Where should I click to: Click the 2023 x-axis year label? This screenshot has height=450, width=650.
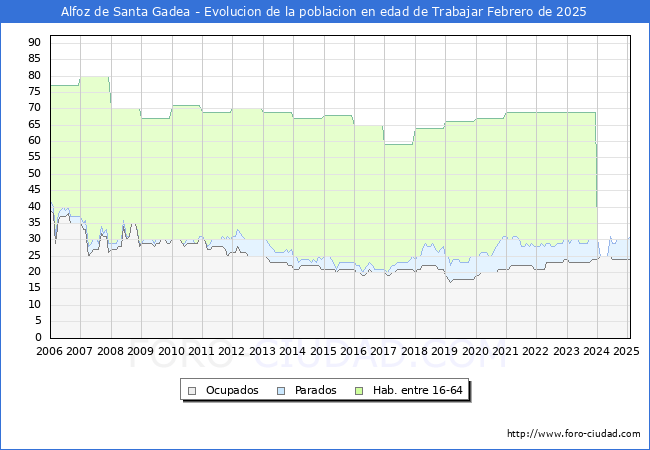[x=567, y=351]
